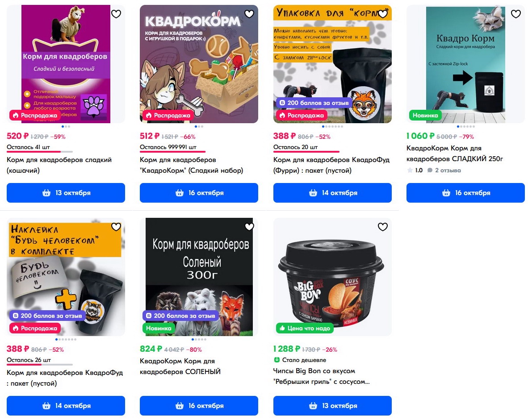
Task: Open Big Bon chips product image
Action: (332, 277)
